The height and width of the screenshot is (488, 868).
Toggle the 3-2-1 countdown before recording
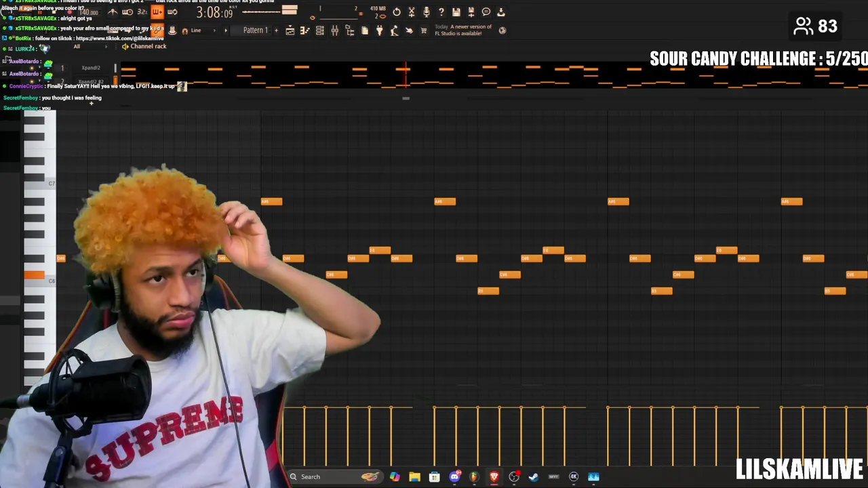142,12
